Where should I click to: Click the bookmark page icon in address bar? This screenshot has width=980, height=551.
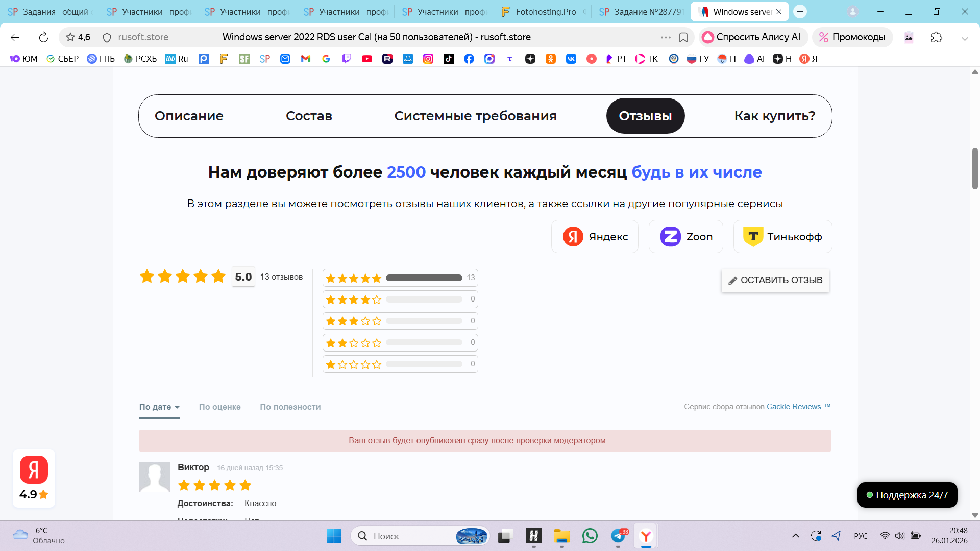tap(683, 37)
